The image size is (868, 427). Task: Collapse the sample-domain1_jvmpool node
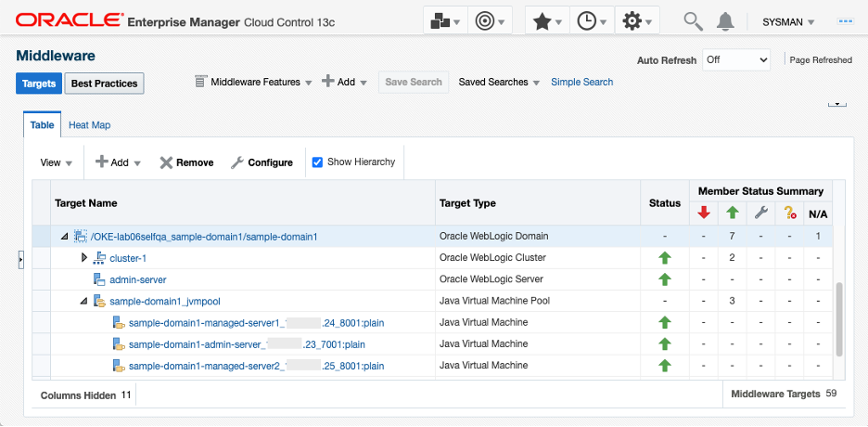pos(84,301)
